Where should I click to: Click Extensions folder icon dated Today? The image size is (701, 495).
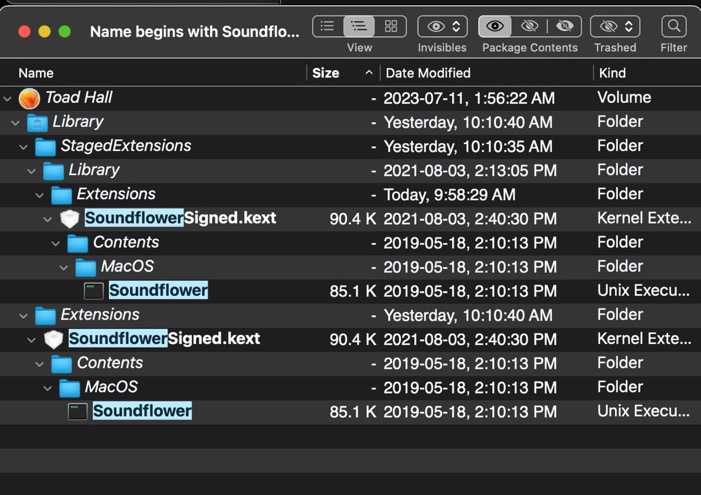click(x=61, y=195)
